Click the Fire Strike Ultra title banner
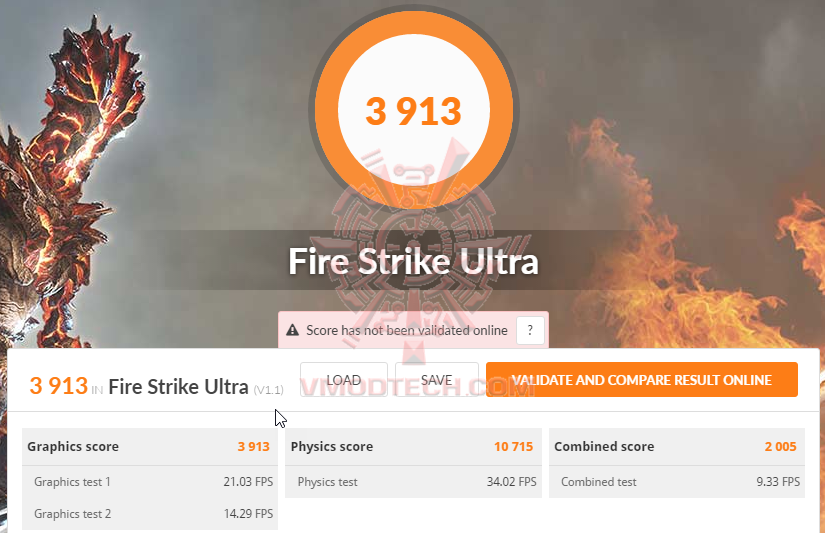 tap(414, 261)
